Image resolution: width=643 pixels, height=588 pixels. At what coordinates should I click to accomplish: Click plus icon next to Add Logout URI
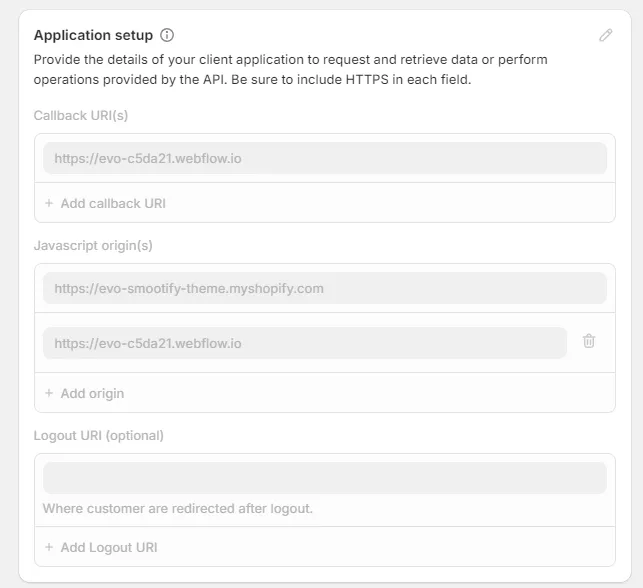49,547
